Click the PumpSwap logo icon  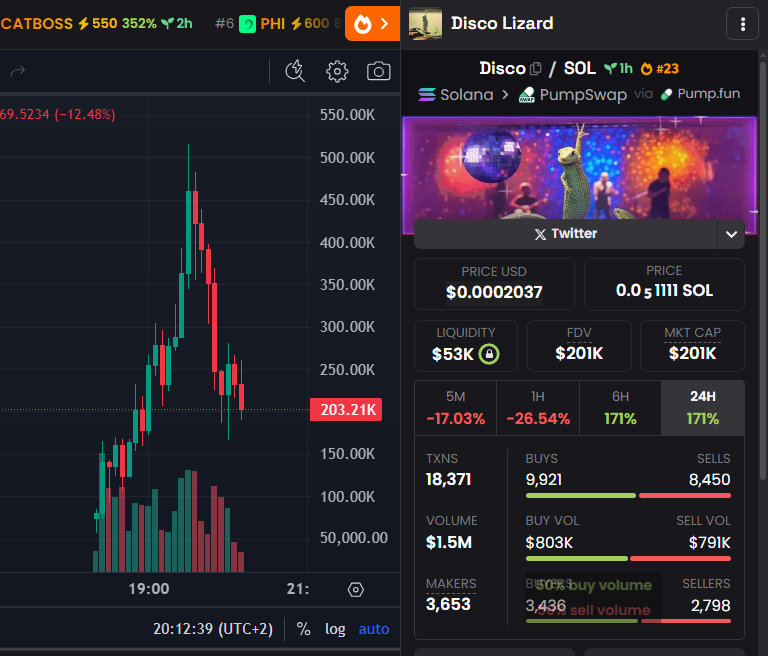527,95
